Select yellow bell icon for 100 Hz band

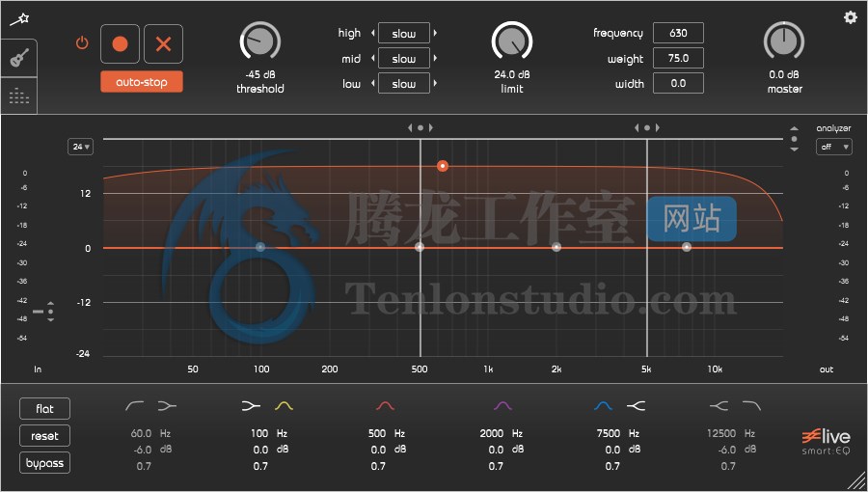[284, 406]
